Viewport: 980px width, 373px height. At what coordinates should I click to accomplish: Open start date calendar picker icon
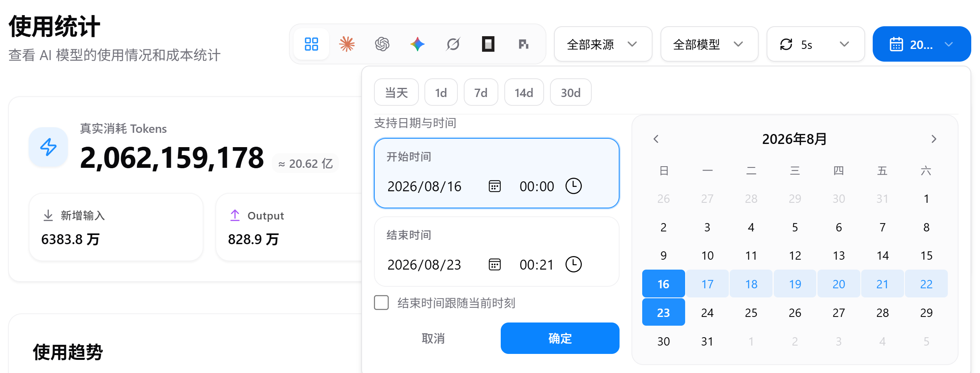point(494,186)
